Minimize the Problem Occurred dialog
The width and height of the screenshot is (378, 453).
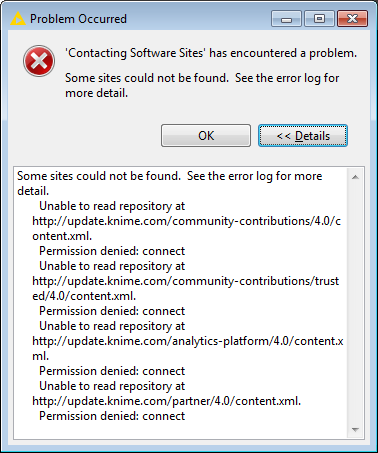click(286, 19)
